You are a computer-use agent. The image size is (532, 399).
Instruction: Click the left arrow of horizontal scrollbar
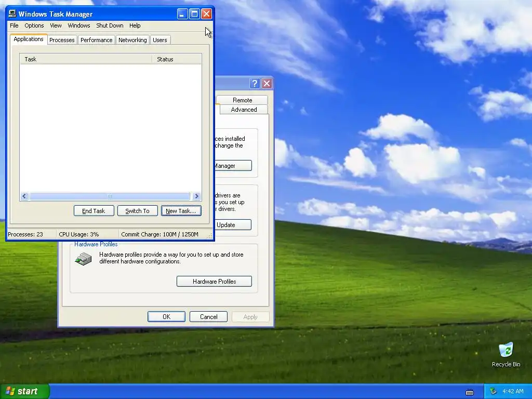click(x=24, y=196)
